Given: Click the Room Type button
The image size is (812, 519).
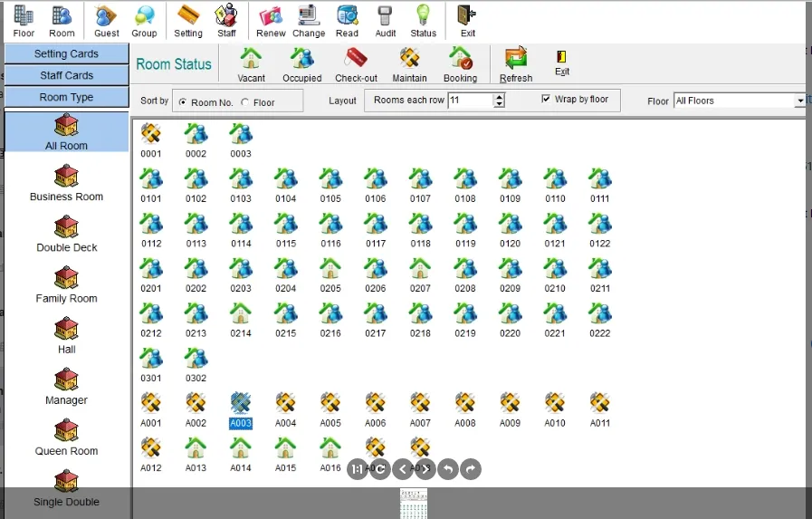Looking at the screenshot, I should 66,97.
